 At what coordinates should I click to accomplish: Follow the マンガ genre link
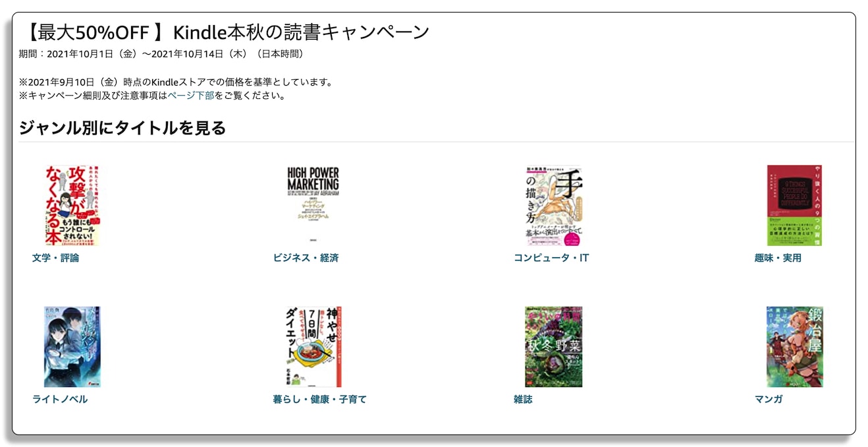[769, 399]
